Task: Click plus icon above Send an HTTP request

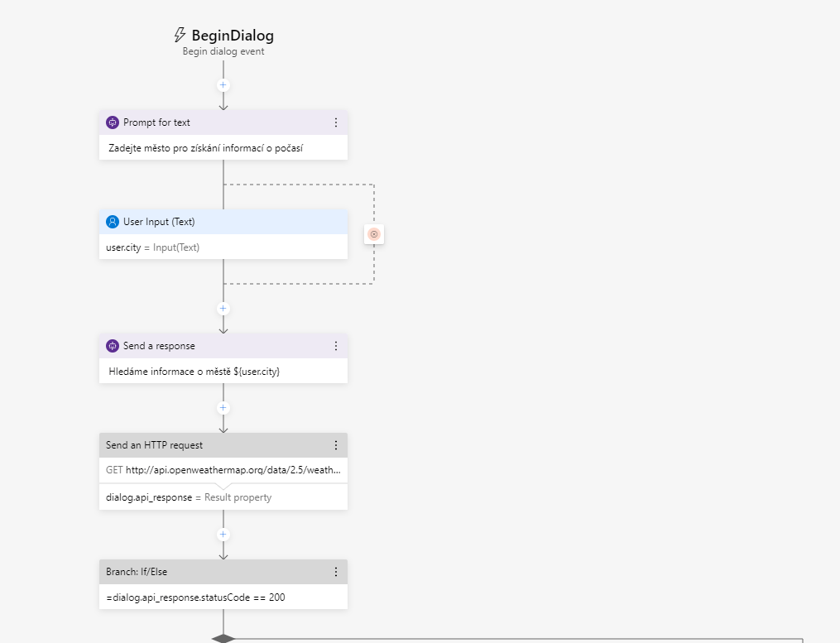Action: tap(223, 408)
